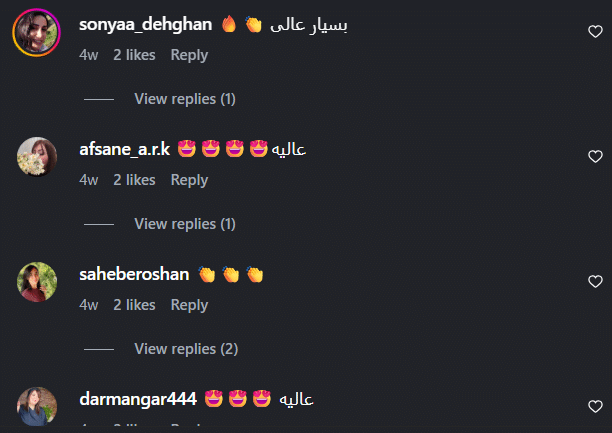Open darmangar444 username link

138,399
